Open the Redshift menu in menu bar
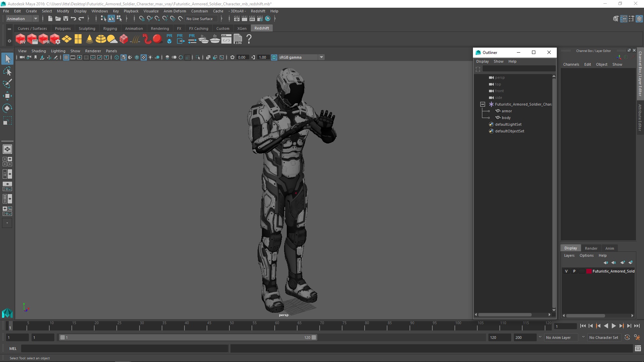 coord(258,11)
